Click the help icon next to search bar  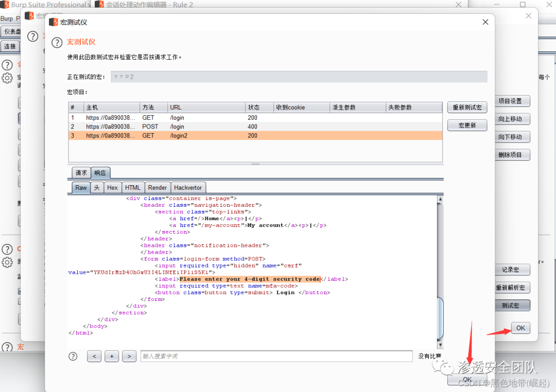73,356
